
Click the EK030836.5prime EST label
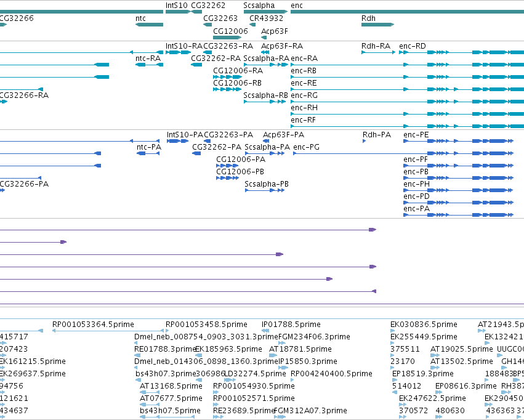[x=424, y=325]
